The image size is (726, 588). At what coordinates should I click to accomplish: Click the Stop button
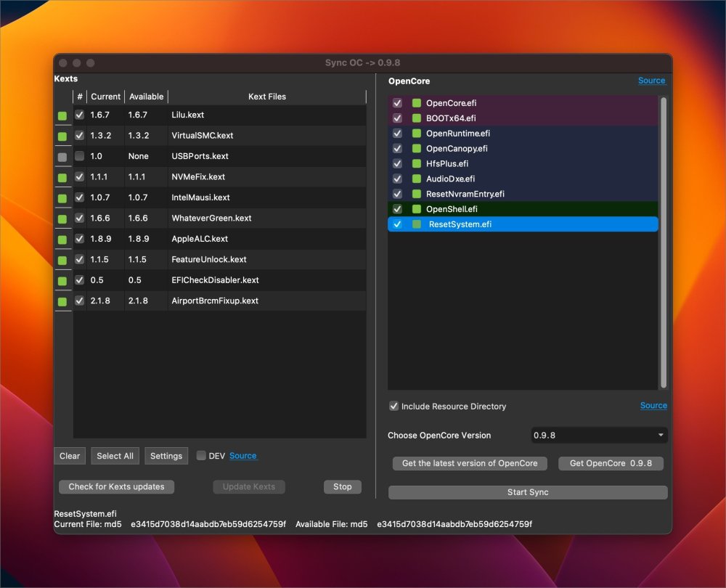tap(342, 486)
